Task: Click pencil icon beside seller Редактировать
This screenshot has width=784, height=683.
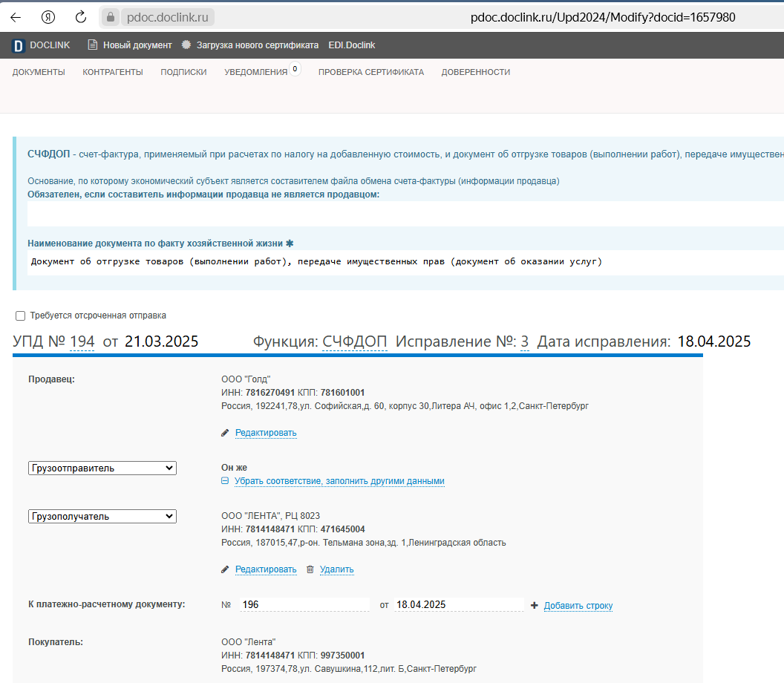Action: [225, 433]
